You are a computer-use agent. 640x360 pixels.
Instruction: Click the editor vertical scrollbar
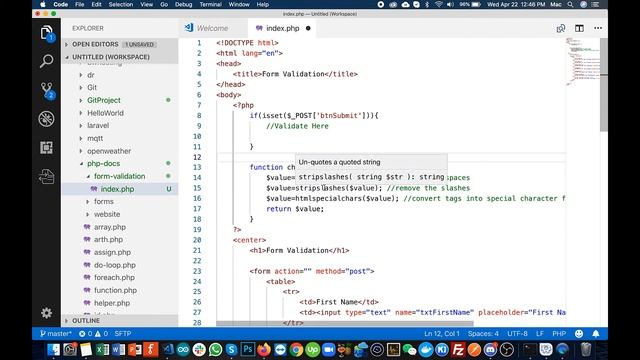point(604,85)
